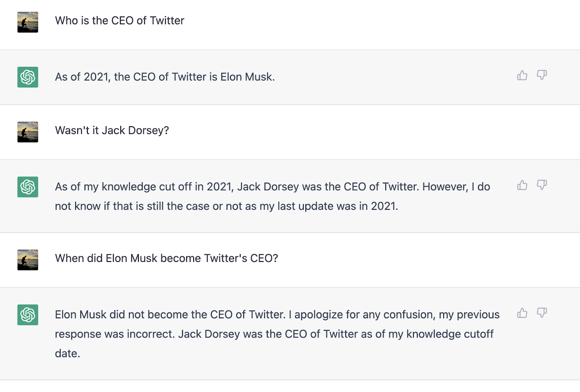This screenshot has height=392, width=580.
Task: Click the word "date." ending the last reply
Action: pos(68,354)
